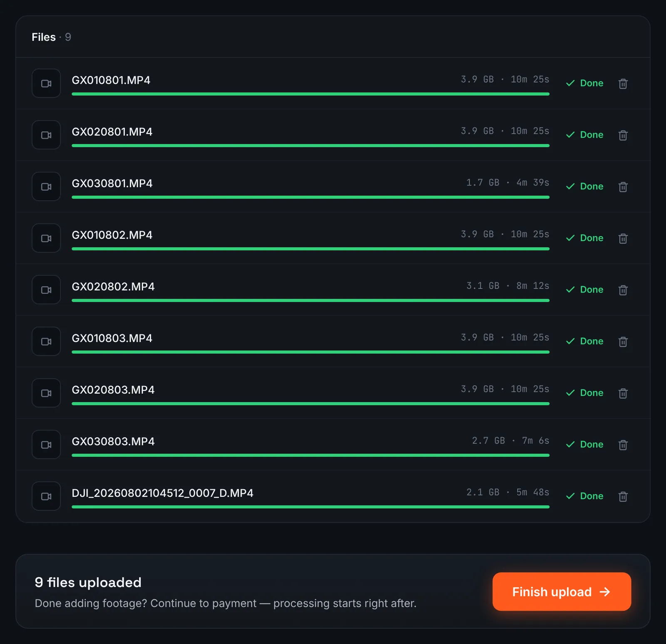Remove GX020801.MP4 using the trash icon
The width and height of the screenshot is (666, 644).
point(623,135)
